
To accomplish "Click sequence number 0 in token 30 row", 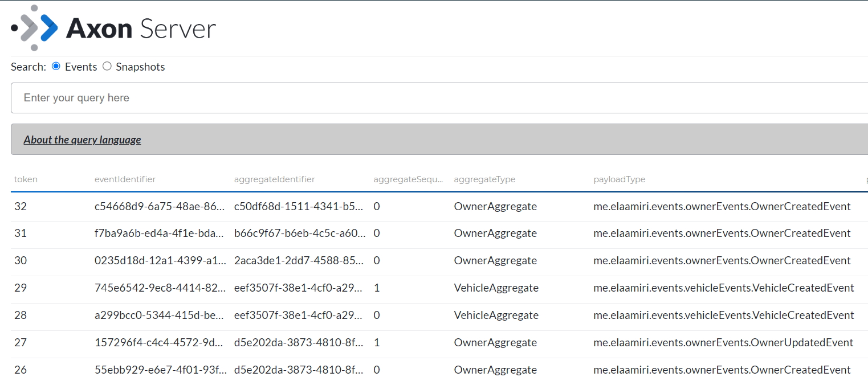I will pyautogui.click(x=377, y=261).
